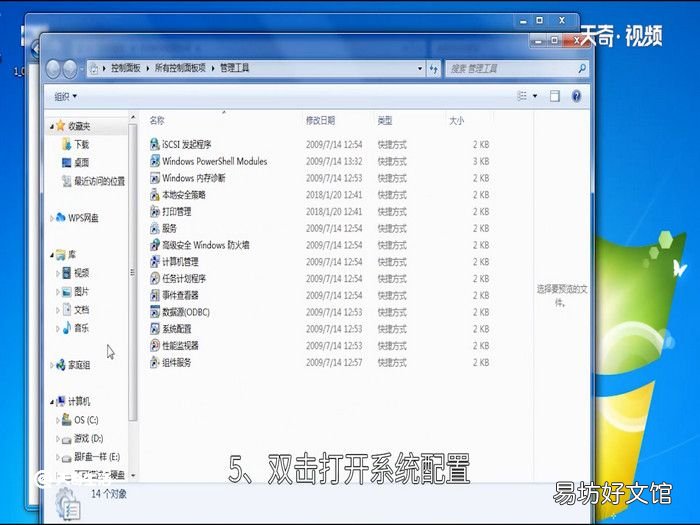Open 下载 in favorites
This screenshot has height=525, width=700.
(75, 144)
